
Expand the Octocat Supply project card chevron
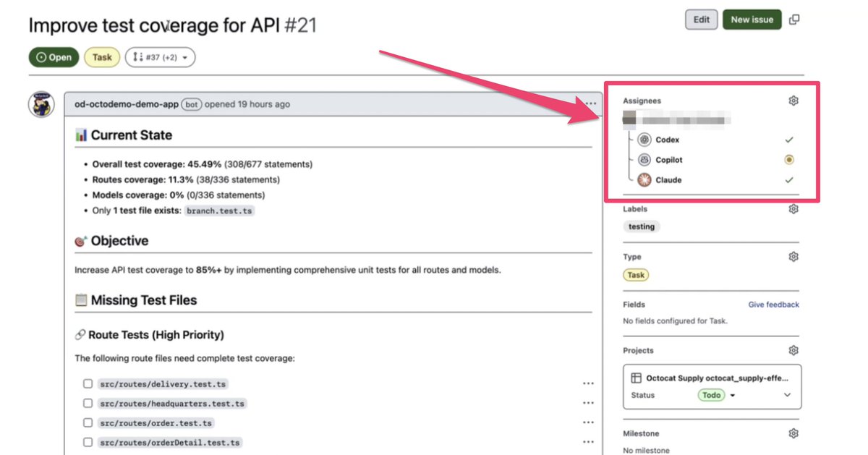coord(787,396)
